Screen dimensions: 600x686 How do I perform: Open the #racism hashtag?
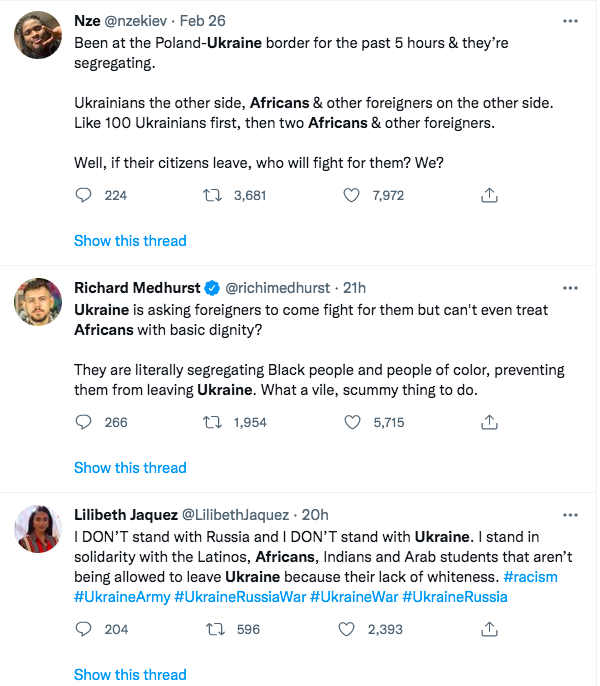pos(530,577)
